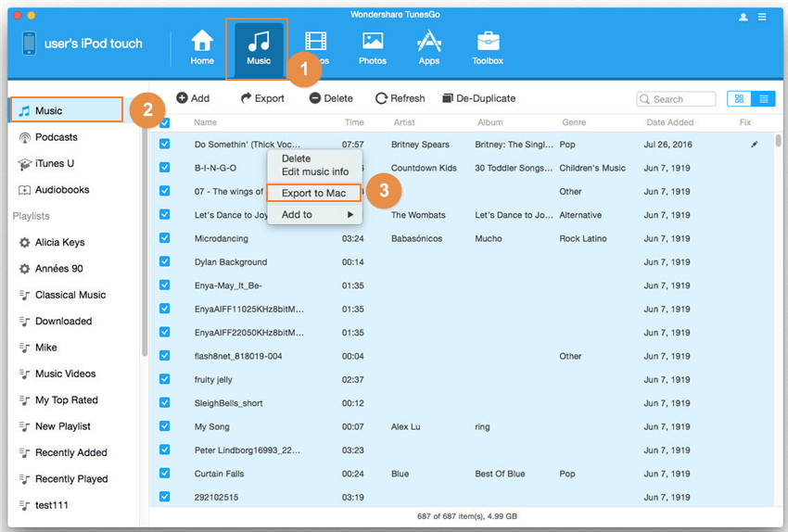Switch to list view icon
This screenshot has height=532, width=788.
[x=764, y=98]
